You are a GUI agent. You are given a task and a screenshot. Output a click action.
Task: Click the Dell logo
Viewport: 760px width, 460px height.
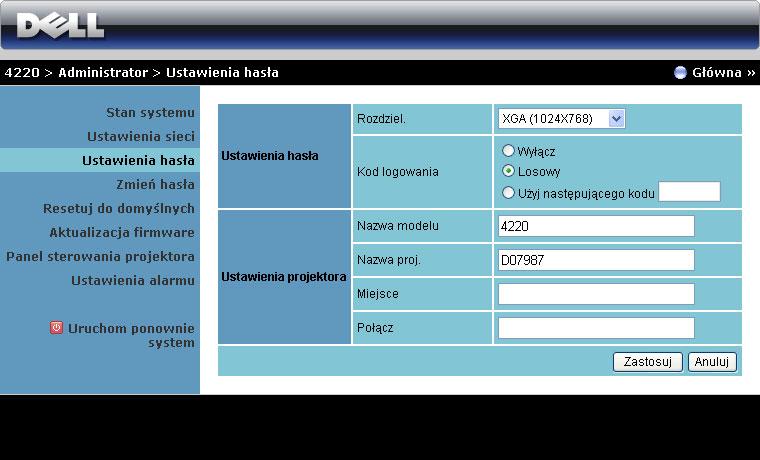tap(60, 26)
